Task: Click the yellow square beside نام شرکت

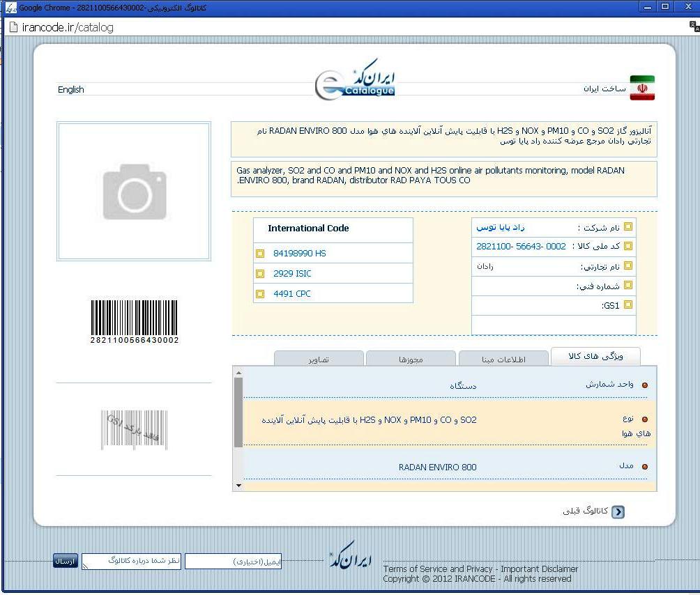Action: 628,226
